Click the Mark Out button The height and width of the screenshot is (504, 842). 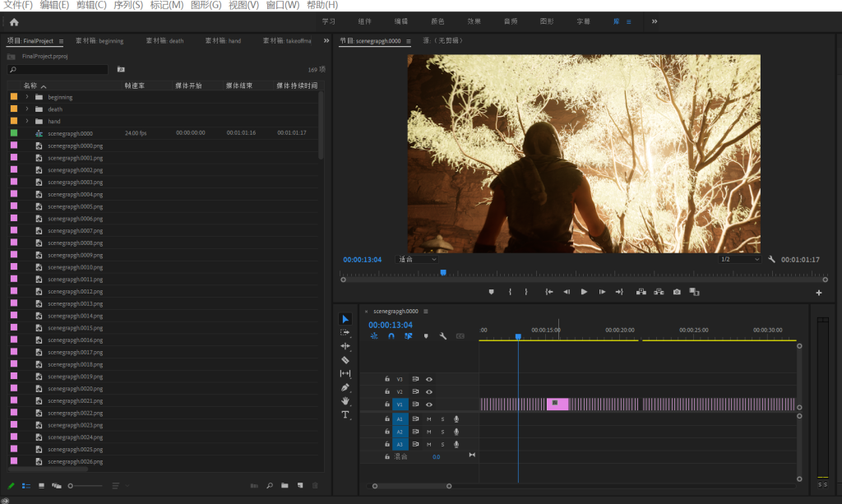[526, 292]
